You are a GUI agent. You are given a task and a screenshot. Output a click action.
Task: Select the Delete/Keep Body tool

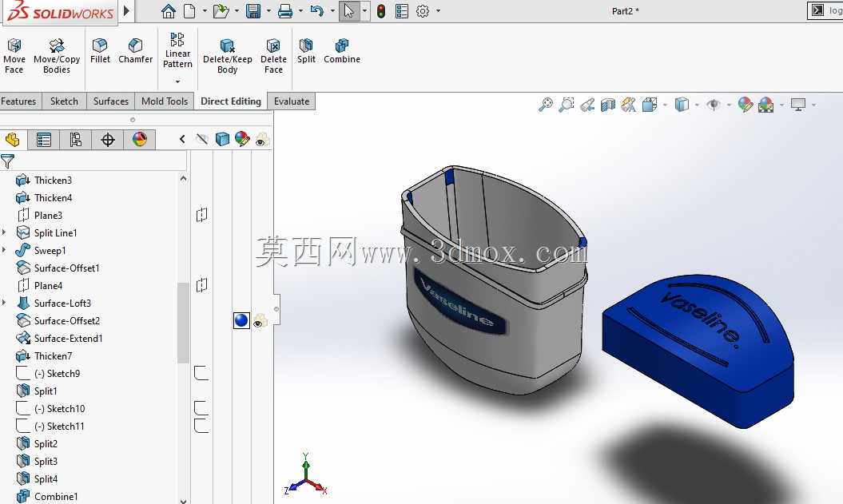click(x=228, y=56)
